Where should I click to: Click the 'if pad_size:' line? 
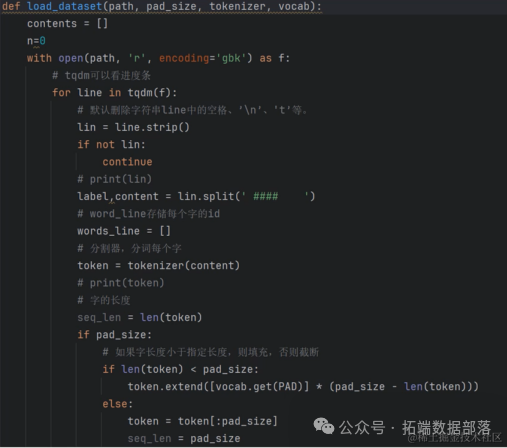[x=114, y=335]
